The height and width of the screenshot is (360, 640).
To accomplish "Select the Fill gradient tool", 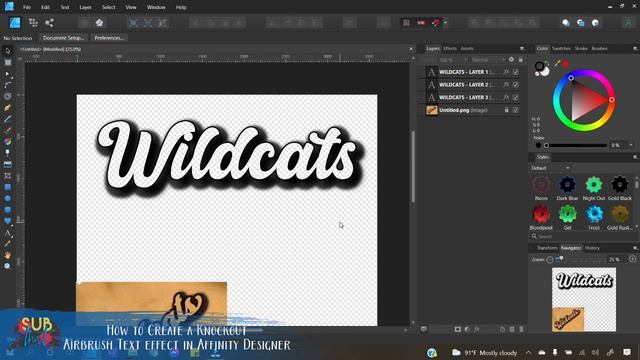I will 8,142.
